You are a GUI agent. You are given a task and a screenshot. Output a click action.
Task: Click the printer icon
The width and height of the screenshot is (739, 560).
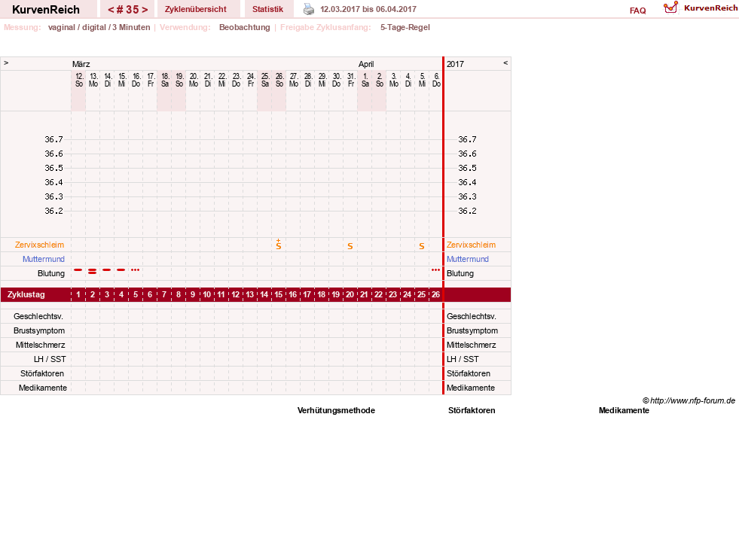[x=309, y=9]
